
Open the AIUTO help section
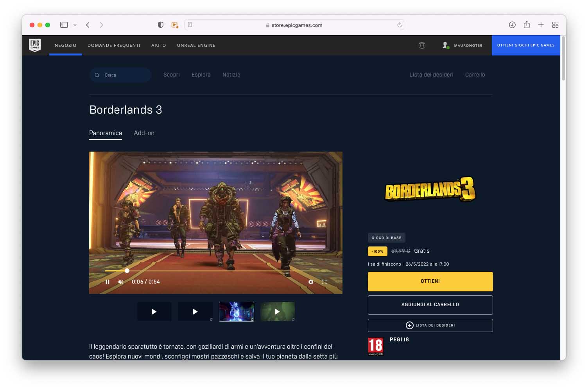159,45
